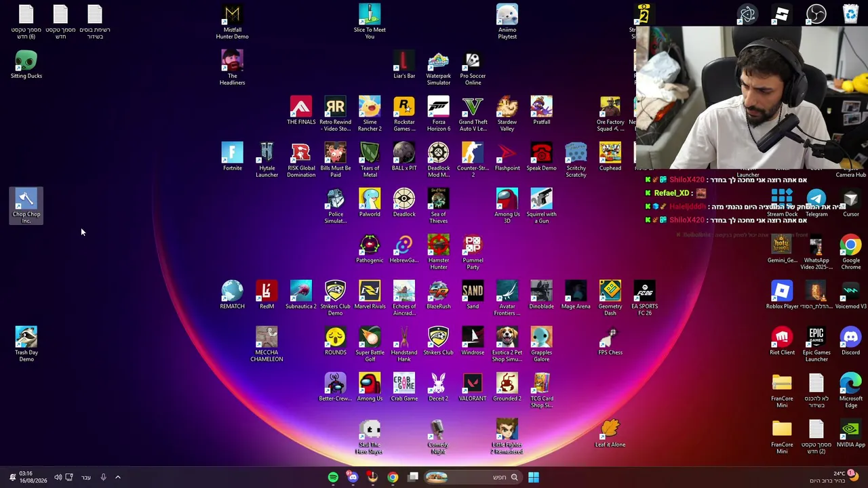
Task: Select the REMATCH desktop icon
Action: point(232,296)
